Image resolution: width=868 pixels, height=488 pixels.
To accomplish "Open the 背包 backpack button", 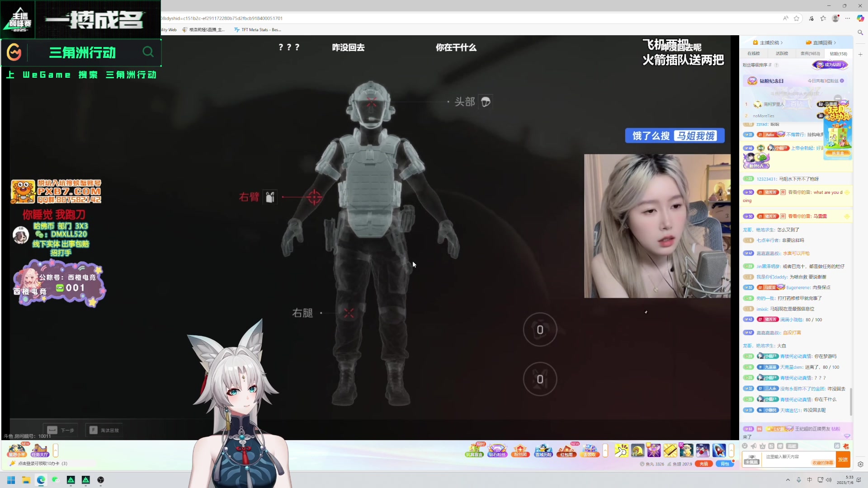I will pyautogui.click(x=725, y=464).
